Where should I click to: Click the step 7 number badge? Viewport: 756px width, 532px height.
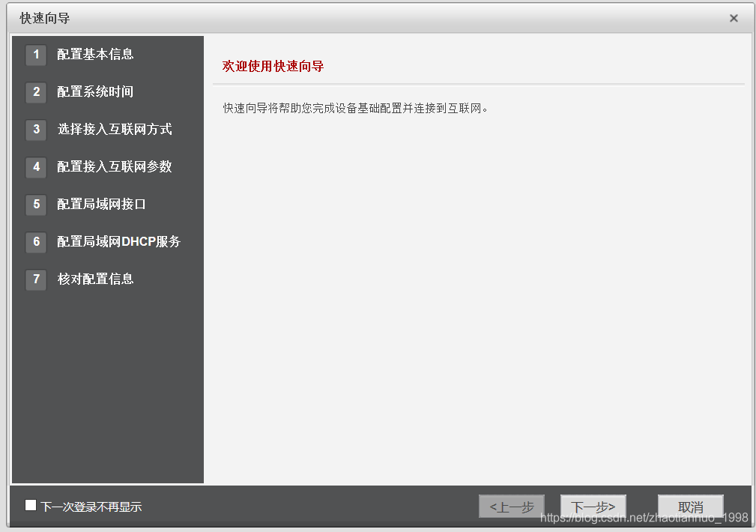tap(36, 279)
